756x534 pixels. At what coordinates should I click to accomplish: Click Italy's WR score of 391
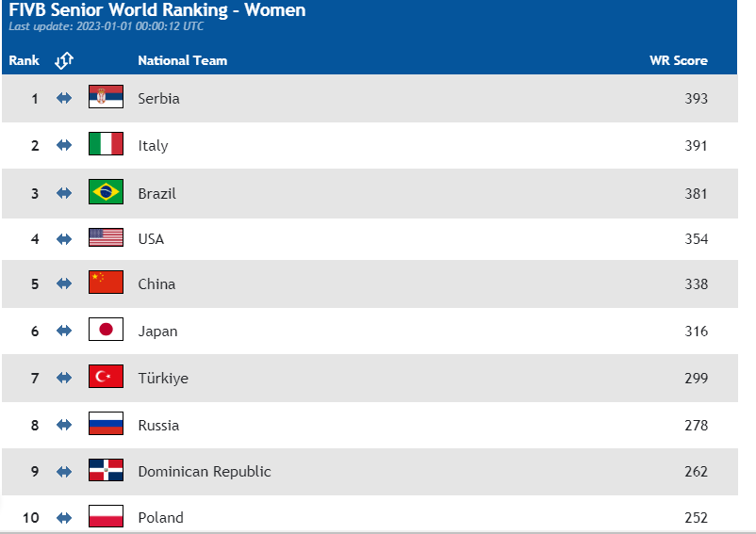tap(696, 145)
